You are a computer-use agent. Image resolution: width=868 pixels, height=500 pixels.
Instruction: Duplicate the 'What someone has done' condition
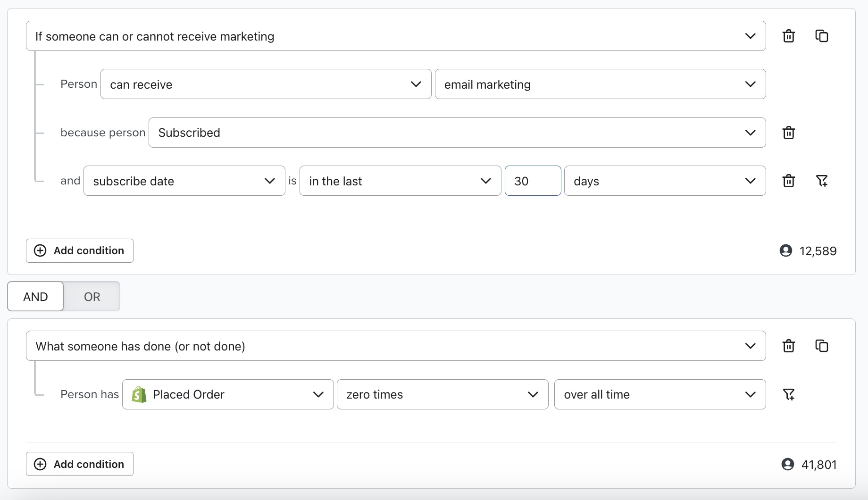(x=821, y=346)
